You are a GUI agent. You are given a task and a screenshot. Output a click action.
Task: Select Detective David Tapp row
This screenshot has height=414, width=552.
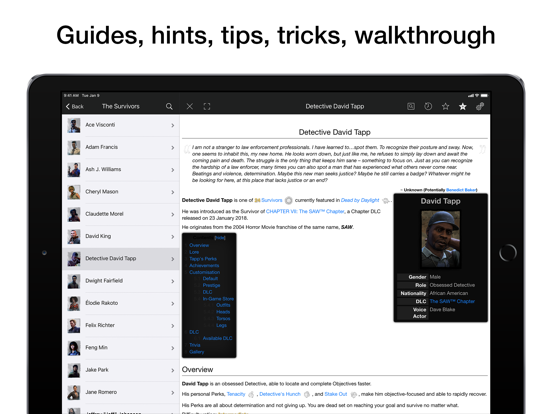click(121, 259)
